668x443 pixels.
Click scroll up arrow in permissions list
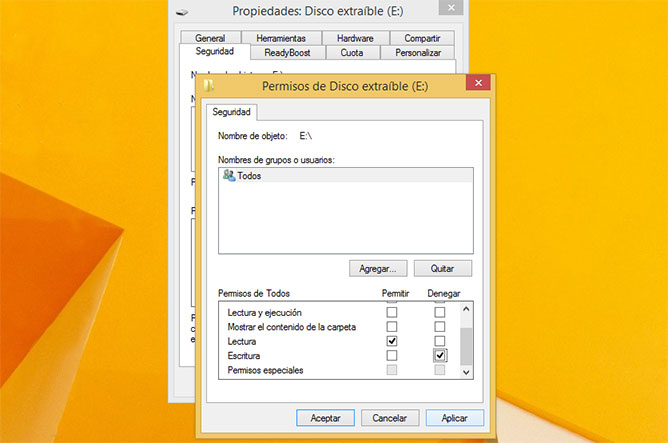point(466,309)
